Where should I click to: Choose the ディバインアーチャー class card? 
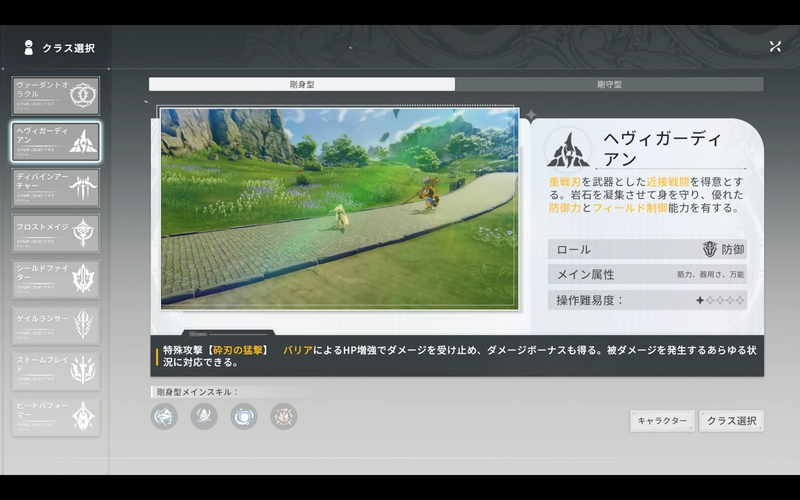pos(56,188)
